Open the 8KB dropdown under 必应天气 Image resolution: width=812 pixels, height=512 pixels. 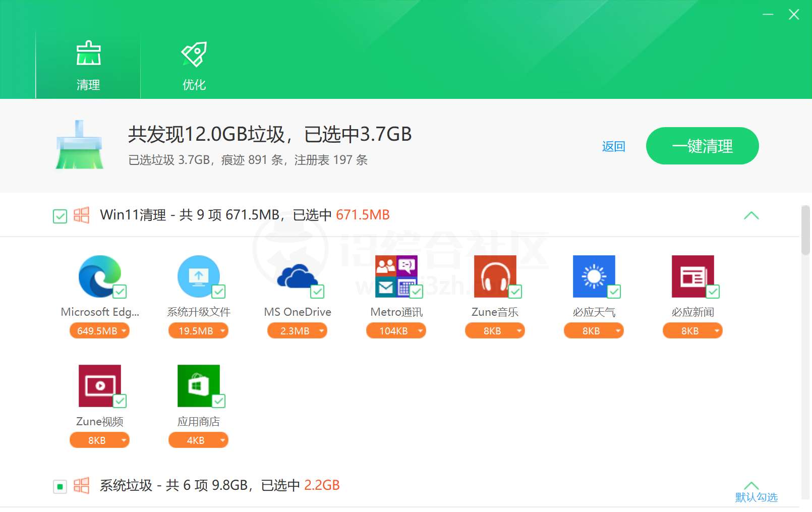(x=594, y=331)
